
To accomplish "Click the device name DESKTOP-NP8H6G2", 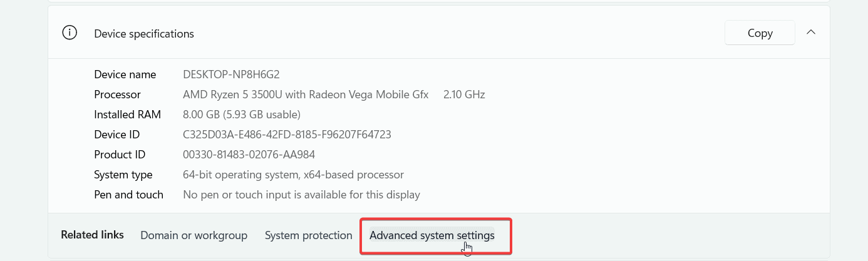I will [231, 74].
